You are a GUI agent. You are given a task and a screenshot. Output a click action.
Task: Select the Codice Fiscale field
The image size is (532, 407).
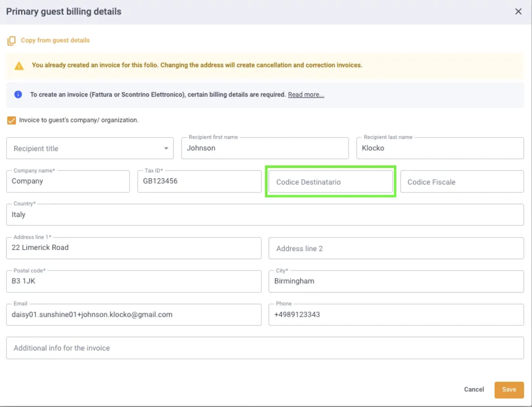[x=462, y=182]
